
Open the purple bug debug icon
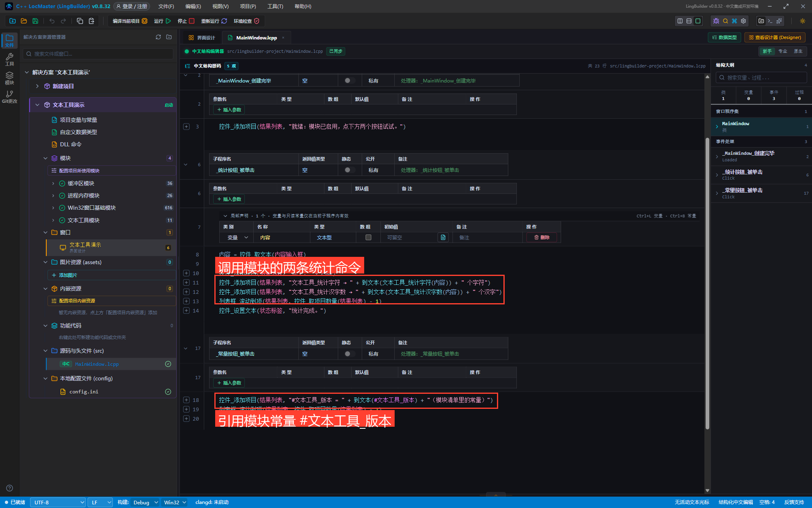point(716,21)
